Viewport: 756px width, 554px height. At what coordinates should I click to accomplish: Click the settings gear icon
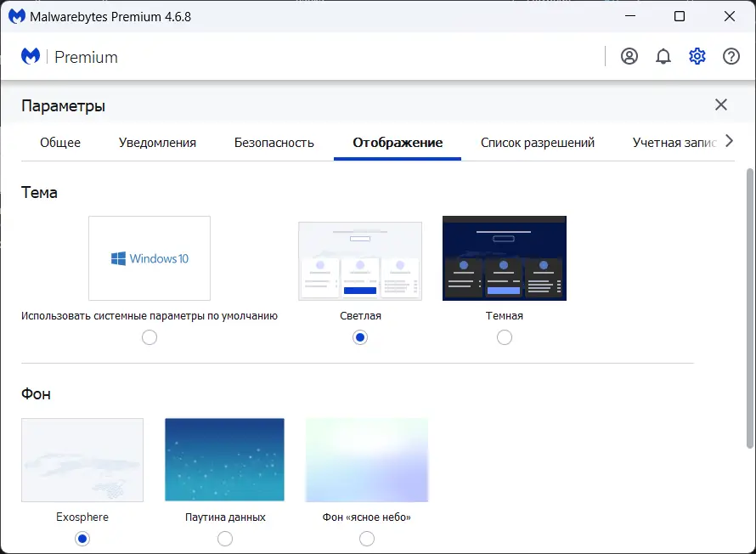pos(697,56)
